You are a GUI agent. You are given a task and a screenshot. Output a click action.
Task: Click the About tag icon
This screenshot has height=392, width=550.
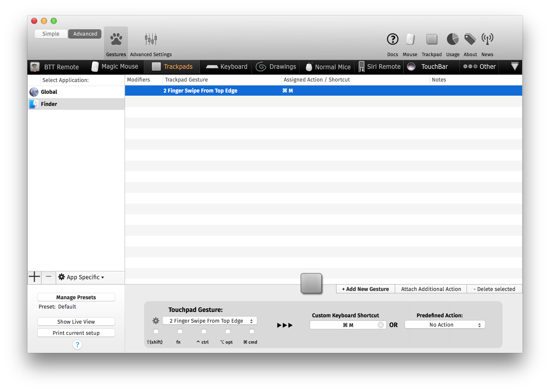(x=470, y=39)
